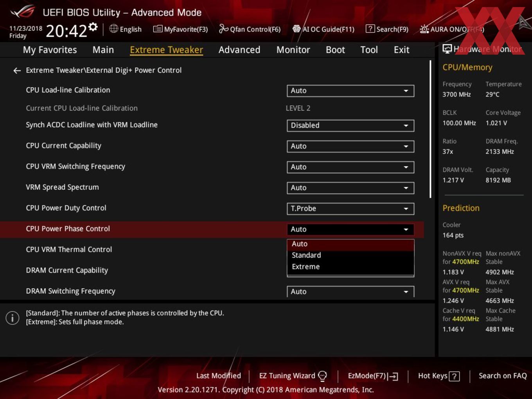Go to the Exit tab
532x399 pixels.
point(401,50)
